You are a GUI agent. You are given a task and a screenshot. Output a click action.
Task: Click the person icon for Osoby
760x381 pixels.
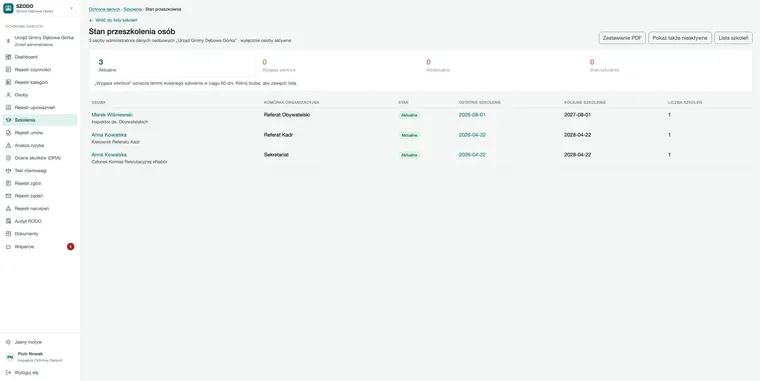tap(8, 95)
